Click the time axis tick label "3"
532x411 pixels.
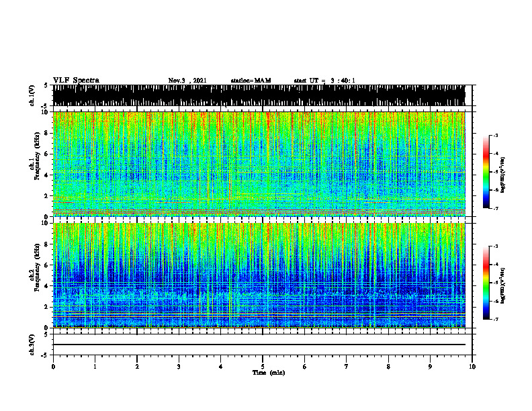[x=179, y=367]
